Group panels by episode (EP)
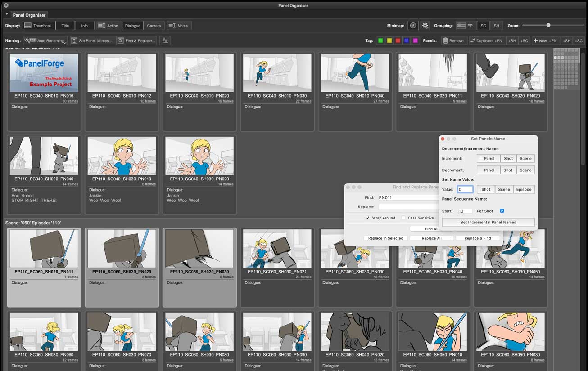The image size is (588, 371). [466, 26]
